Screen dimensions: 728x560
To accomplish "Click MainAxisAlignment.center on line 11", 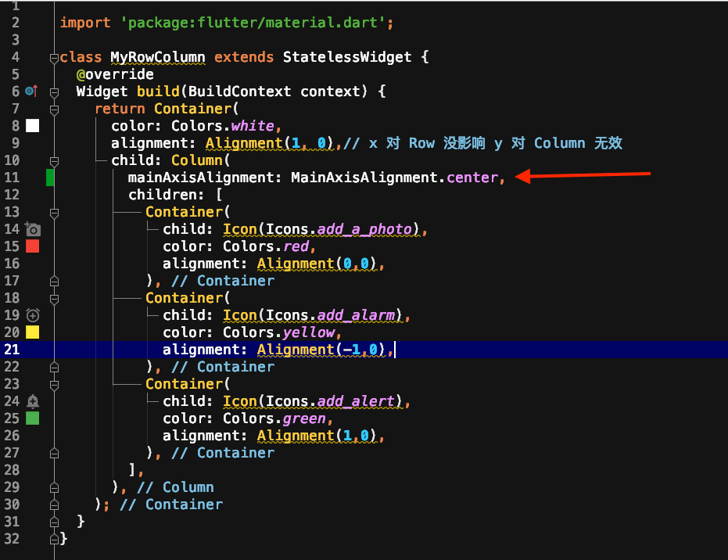I will tap(395, 178).
